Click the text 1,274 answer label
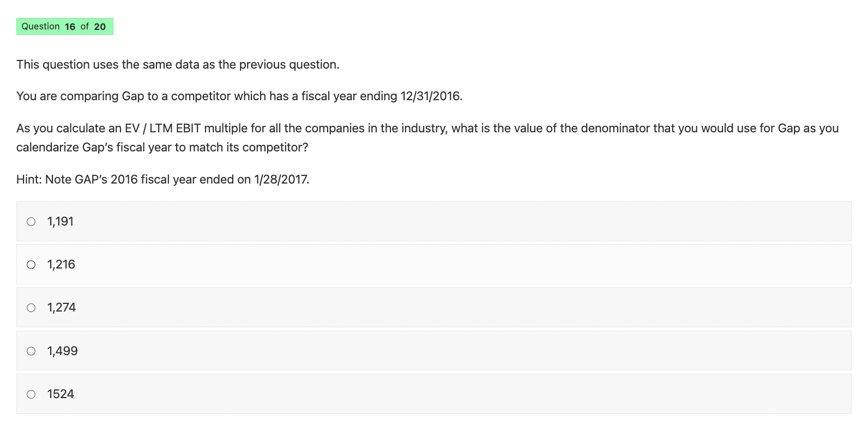The height and width of the screenshot is (427, 868). tap(62, 307)
